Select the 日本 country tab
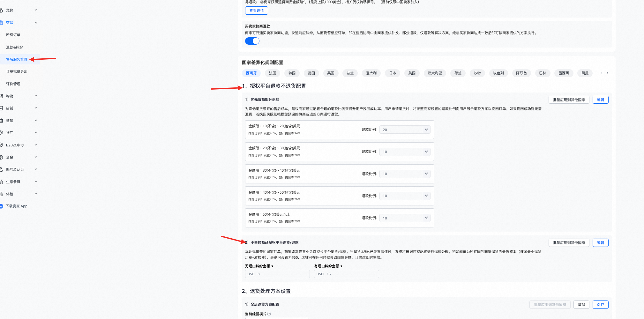The width and height of the screenshot is (644, 319). coord(392,73)
